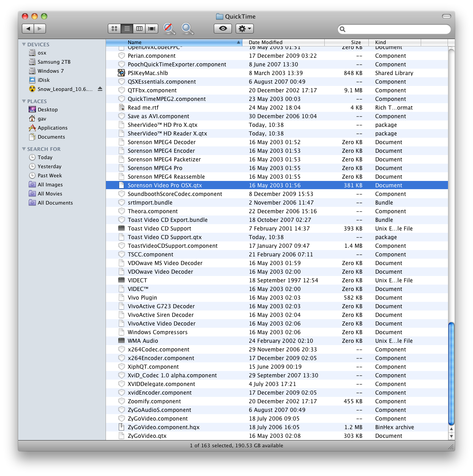Sort by the Date Modified column

[x=283, y=42]
